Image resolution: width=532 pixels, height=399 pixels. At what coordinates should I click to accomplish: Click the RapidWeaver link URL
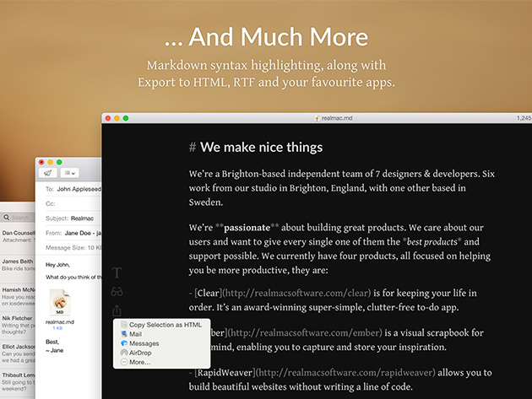click(x=345, y=373)
